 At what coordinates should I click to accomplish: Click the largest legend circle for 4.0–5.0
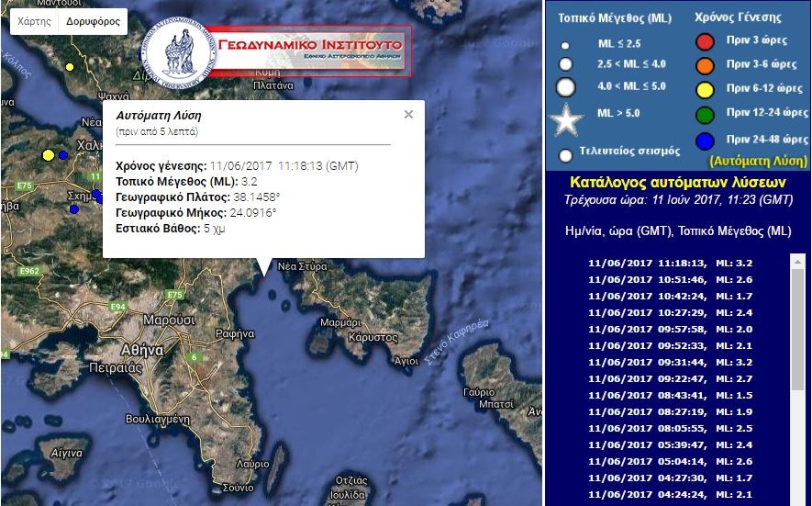[566, 87]
